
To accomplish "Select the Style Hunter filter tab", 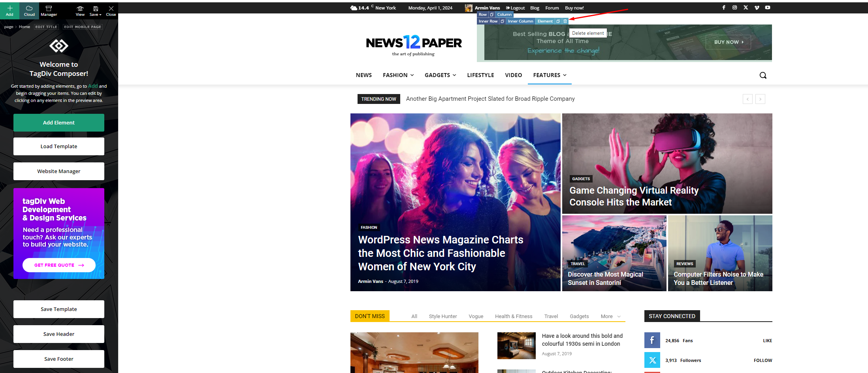I will click(443, 316).
